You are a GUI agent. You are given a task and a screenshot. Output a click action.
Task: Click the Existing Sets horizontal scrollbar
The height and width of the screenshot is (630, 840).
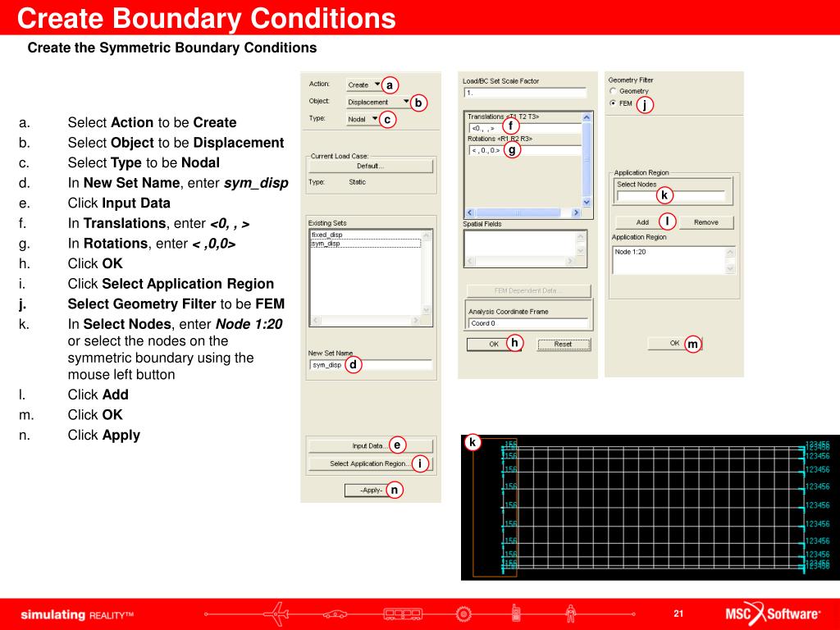click(366, 321)
